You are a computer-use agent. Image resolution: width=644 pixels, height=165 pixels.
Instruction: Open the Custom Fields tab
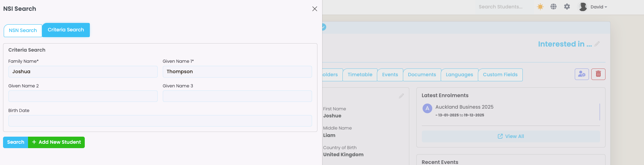pyautogui.click(x=500, y=75)
